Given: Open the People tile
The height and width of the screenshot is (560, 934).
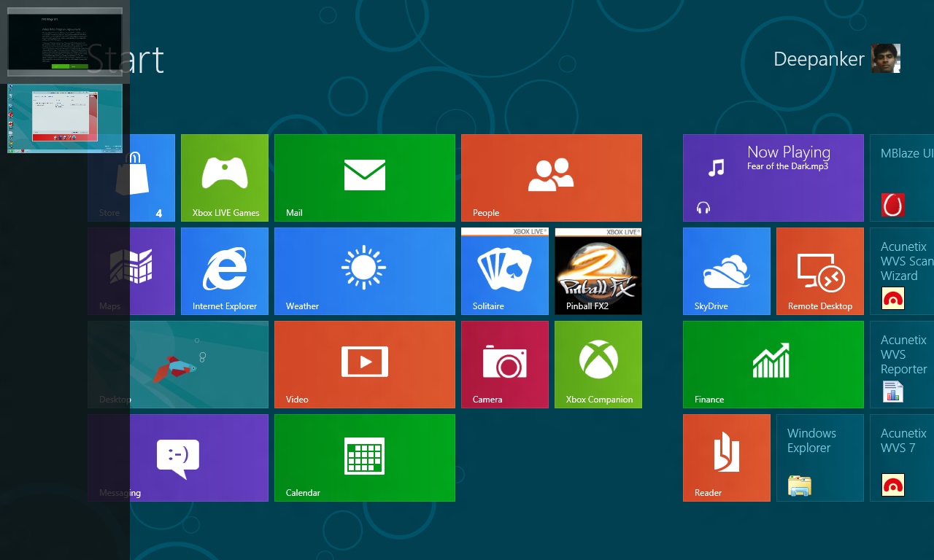Looking at the screenshot, I should [552, 178].
